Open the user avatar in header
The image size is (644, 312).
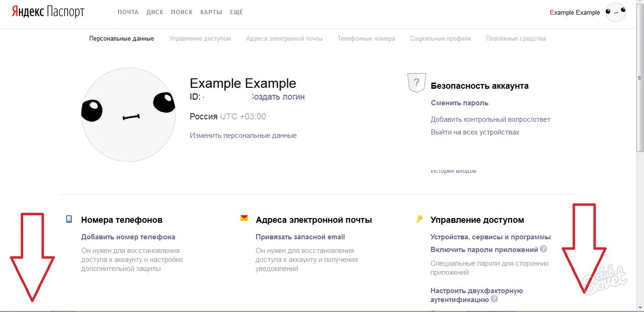pyautogui.click(x=615, y=12)
